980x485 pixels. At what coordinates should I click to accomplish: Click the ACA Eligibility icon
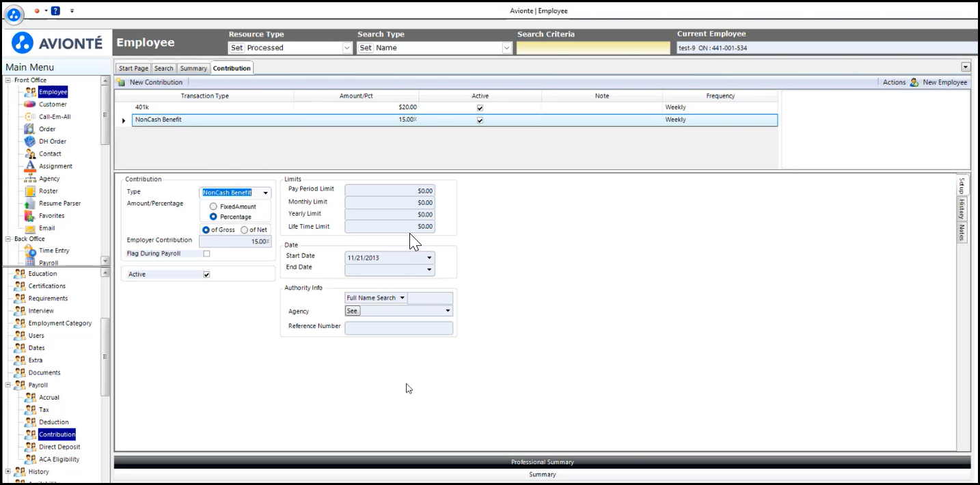(30, 459)
